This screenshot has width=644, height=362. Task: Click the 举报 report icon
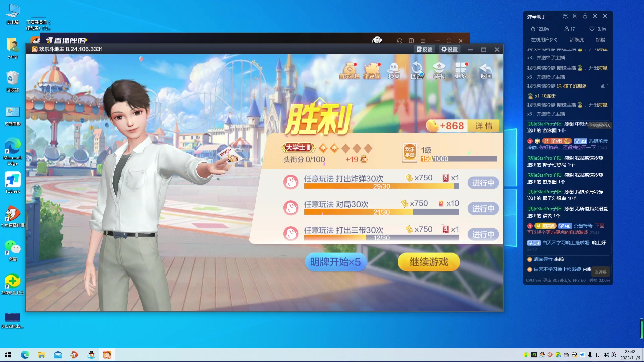point(439,70)
